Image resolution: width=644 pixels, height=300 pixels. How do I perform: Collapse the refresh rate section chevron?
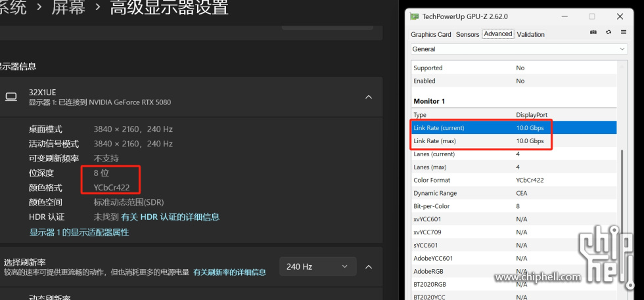369,267
